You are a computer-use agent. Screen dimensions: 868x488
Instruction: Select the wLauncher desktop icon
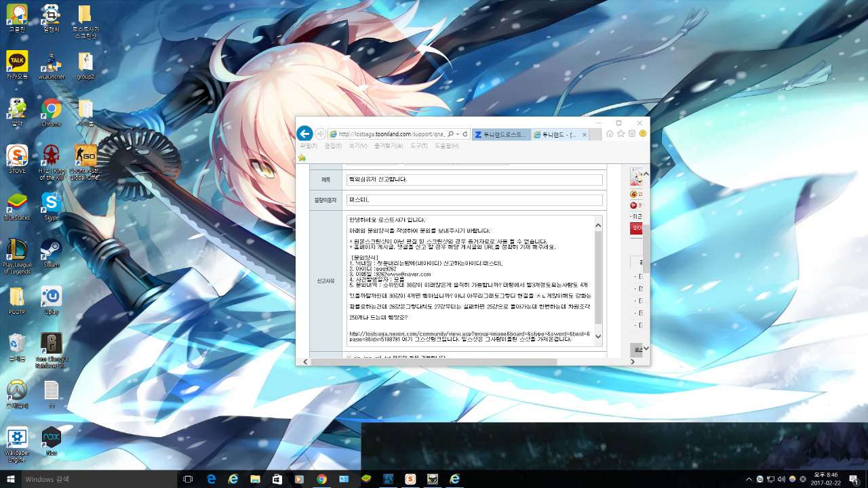(52, 64)
